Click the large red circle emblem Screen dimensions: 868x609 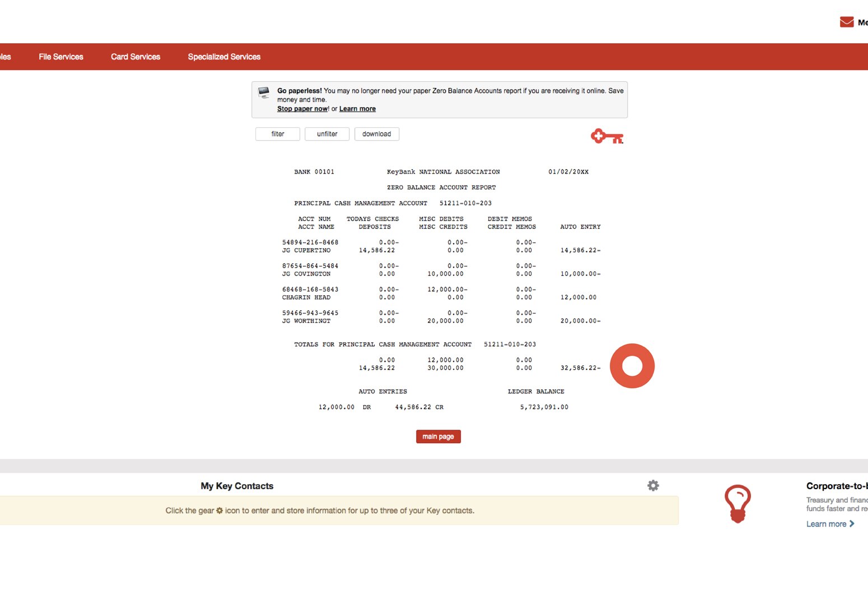pos(632,365)
